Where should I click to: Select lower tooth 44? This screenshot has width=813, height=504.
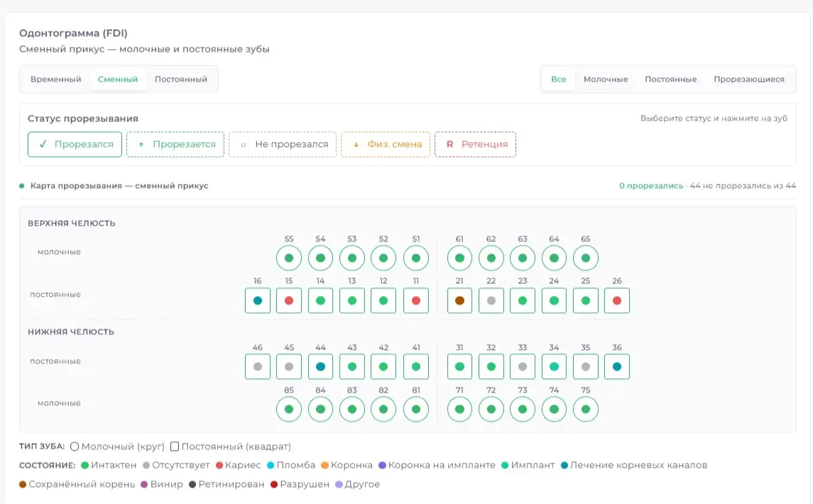click(x=320, y=366)
